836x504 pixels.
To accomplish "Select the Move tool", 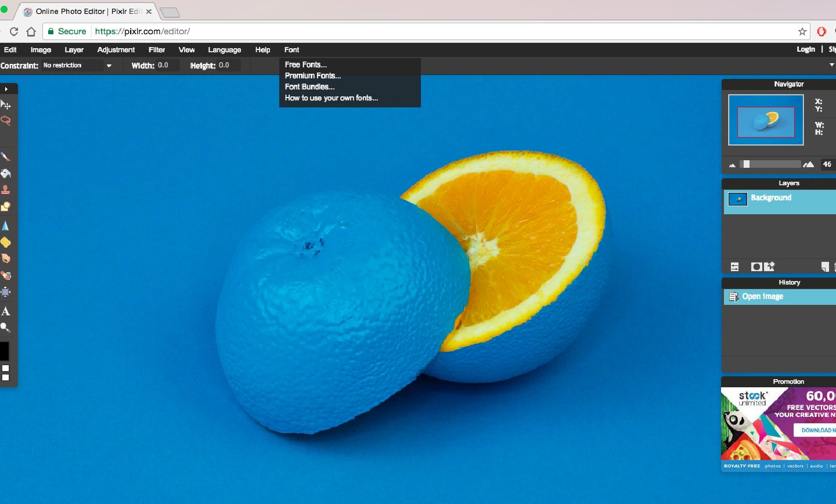I will click(6, 105).
